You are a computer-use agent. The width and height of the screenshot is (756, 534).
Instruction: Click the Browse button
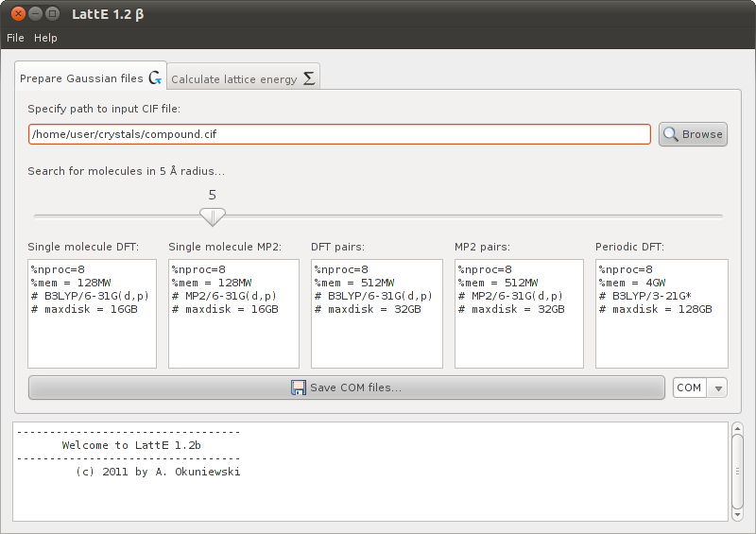[x=693, y=134]
